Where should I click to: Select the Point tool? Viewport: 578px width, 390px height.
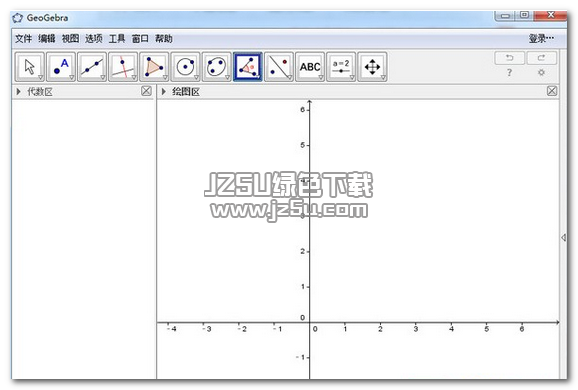[61, 67]
